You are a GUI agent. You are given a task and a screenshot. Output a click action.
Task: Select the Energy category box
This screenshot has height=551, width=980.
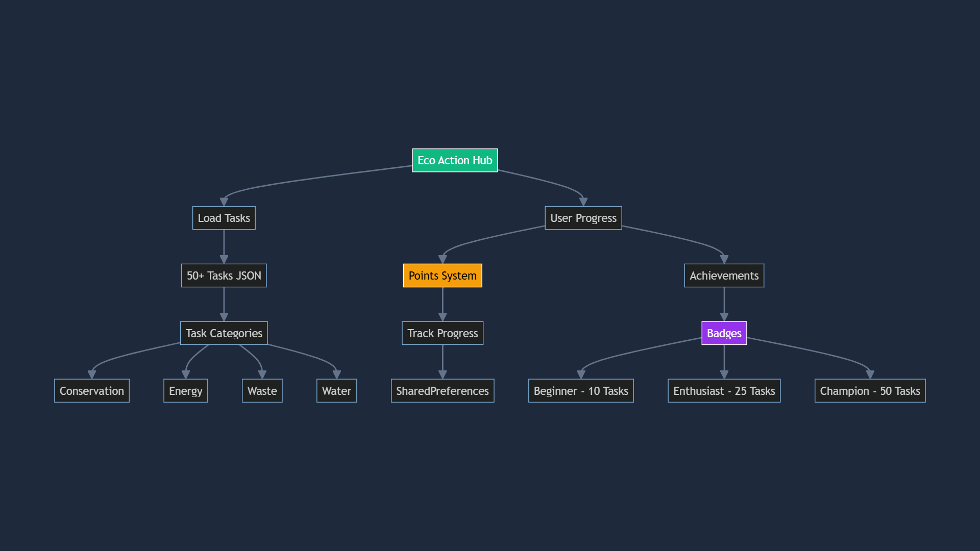(185, 391)
